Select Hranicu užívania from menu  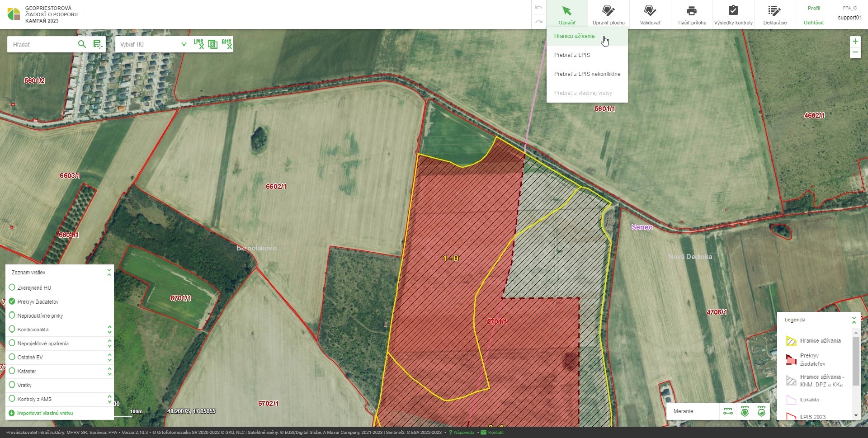click(x=574, y=36)
